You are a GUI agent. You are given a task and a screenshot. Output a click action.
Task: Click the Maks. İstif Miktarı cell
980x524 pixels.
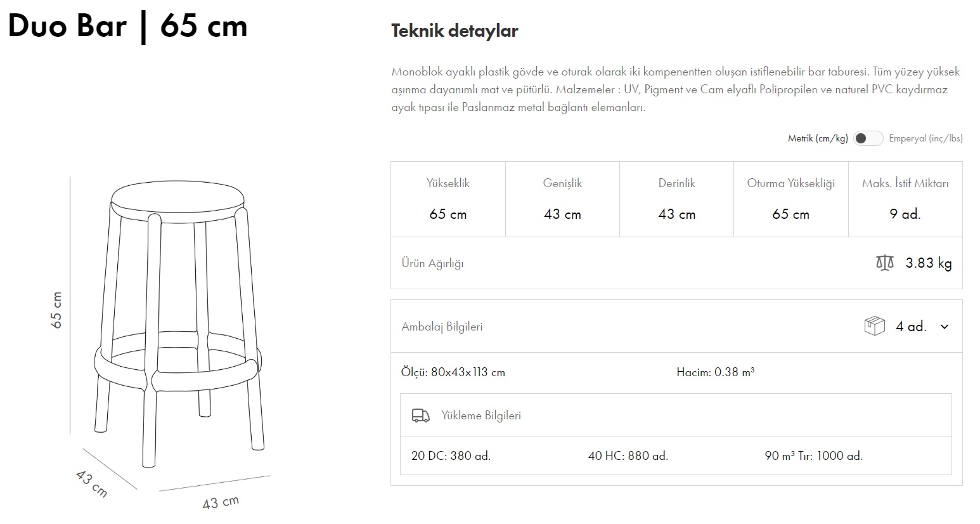(905, 199)
